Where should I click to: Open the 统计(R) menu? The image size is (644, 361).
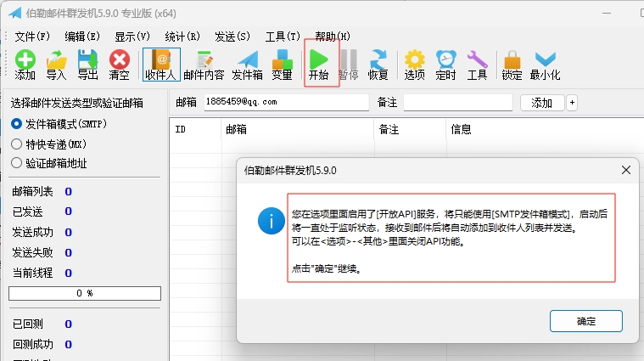(x=182, y=37)
